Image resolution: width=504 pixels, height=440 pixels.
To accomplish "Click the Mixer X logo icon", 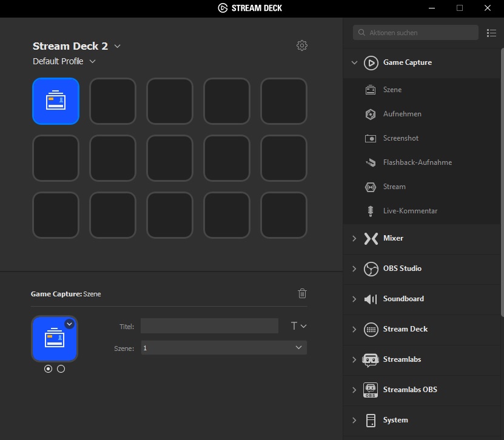I will tap(371, 238).
